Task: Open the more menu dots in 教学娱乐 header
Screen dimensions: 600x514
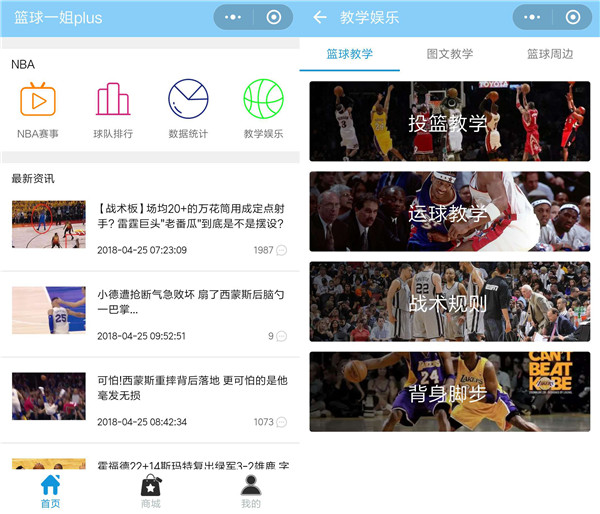Action: pyautogui.click(x=532, y=17)
